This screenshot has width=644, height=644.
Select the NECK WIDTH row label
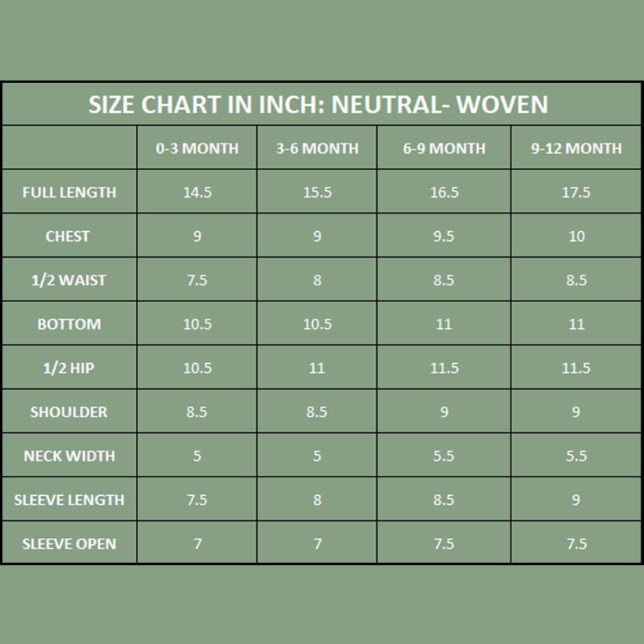click(69, 456)
